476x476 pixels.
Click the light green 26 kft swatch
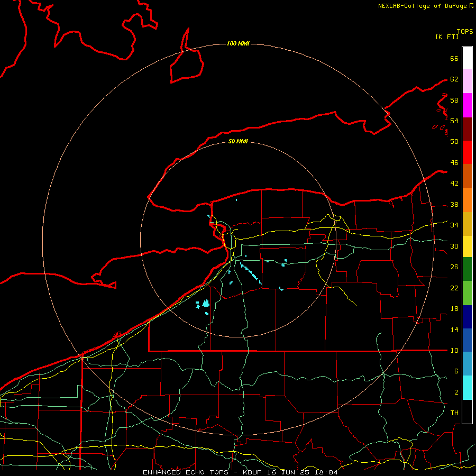467,293
